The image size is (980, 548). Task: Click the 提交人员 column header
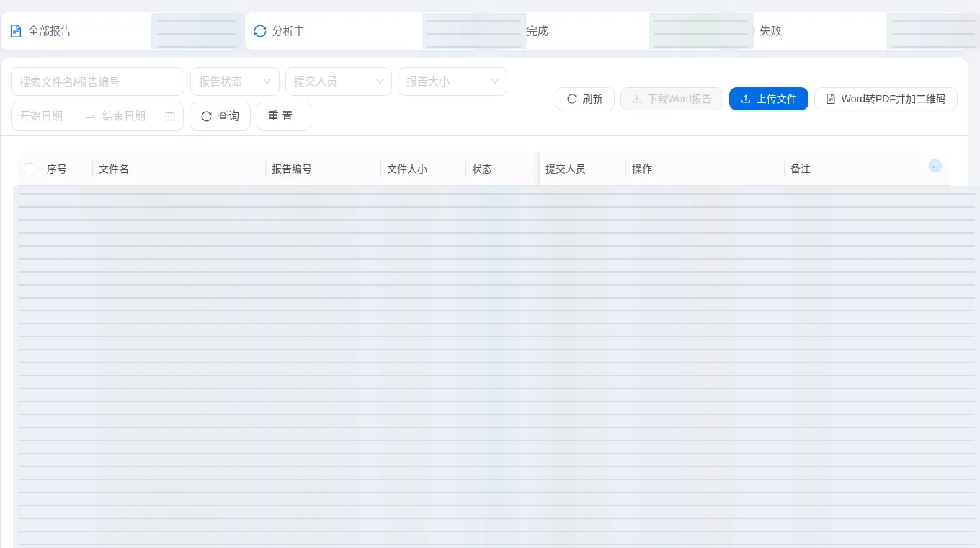582,169
